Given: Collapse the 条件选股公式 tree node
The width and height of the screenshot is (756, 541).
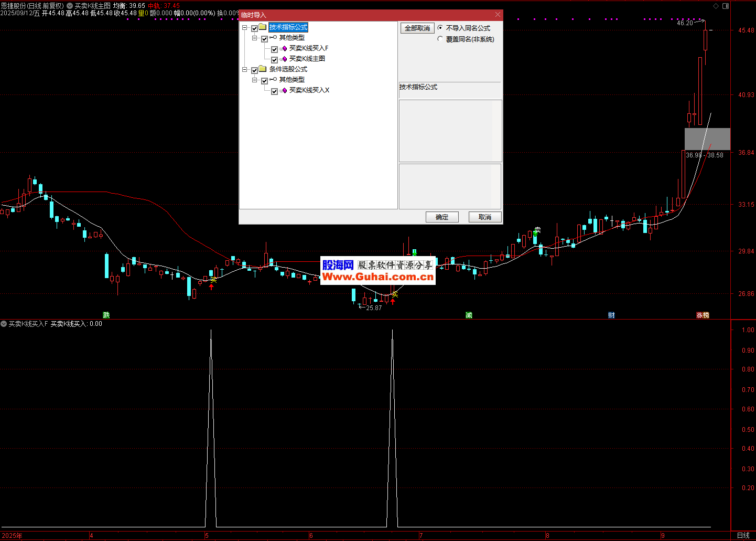Looking at the screenshot, I should tap(244, 70).
